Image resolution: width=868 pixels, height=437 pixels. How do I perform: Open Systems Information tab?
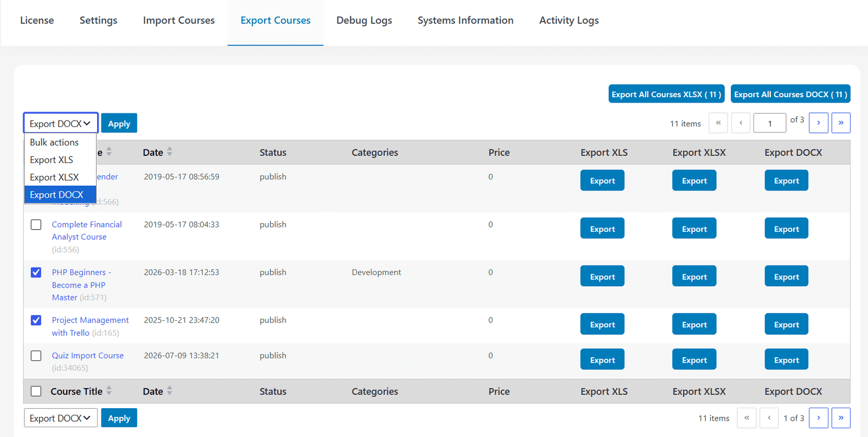465,20
